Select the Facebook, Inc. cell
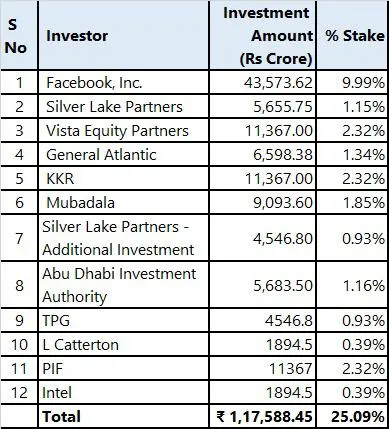This screenshot has height=429, width=389. 124,82
